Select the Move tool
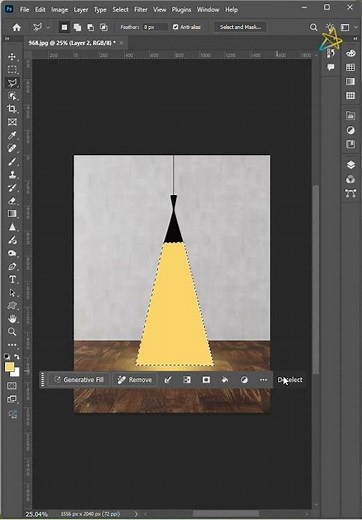 (12, 56)
